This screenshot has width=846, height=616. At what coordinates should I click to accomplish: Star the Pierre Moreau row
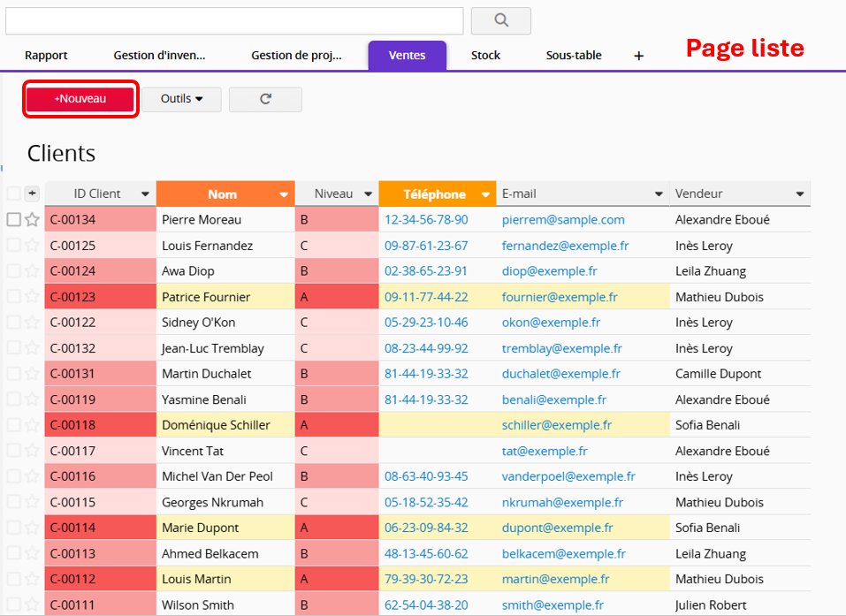32,220
